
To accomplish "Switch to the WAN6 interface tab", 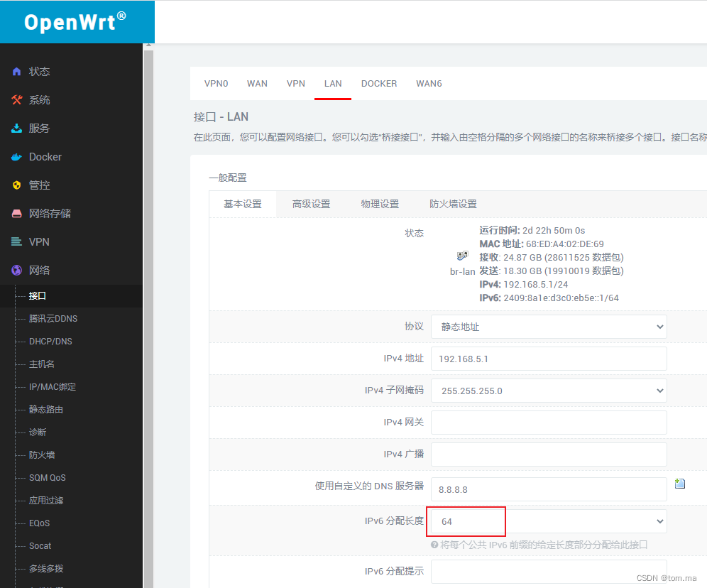I will (x=429, y=83).
